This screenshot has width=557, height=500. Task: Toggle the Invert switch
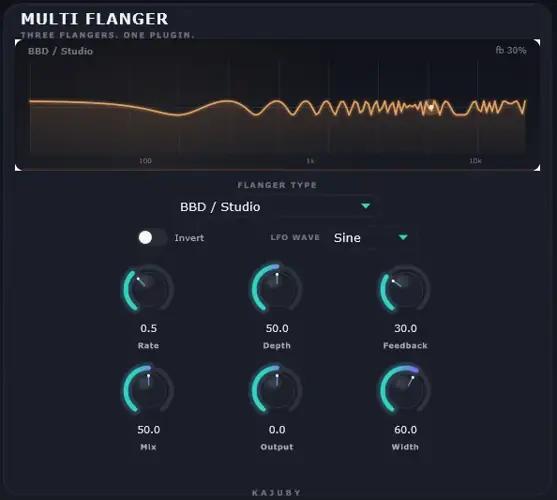[x=152, y=238]
